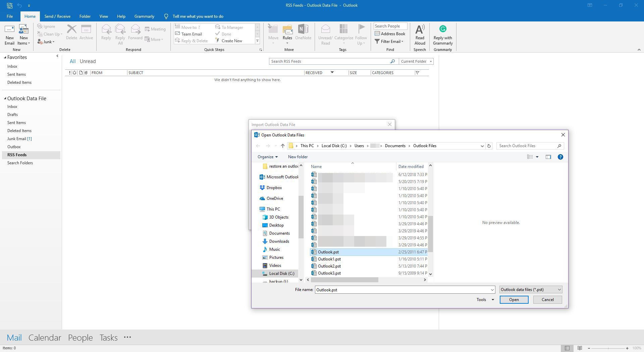Select Junk Email folder in Outlook Data File
644x352 pixels.
click(x=19, y=139)
